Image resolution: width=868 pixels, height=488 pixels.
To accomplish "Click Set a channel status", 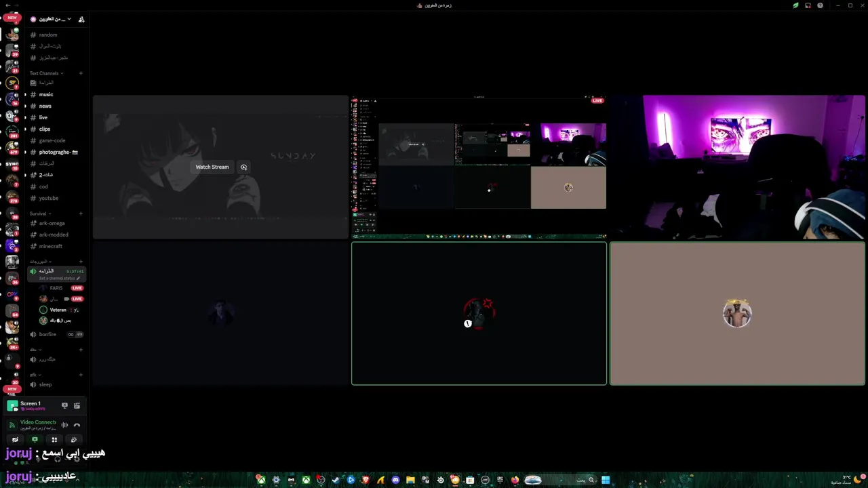I will click(x=59, y=279).
